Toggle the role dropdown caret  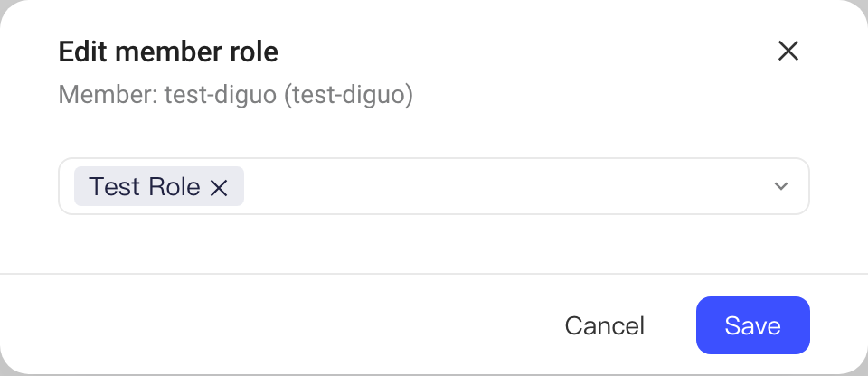780,186
